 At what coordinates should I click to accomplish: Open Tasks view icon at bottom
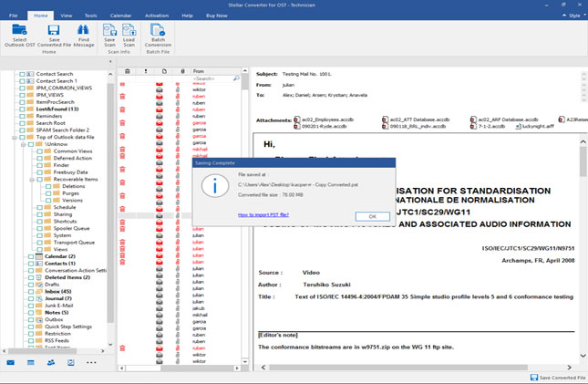(x=71, y=363)
